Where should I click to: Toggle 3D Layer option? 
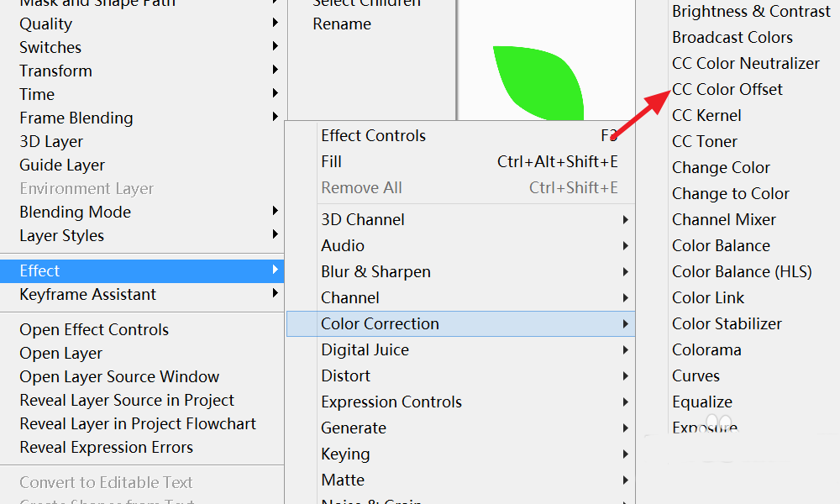[x=51, y=141]
